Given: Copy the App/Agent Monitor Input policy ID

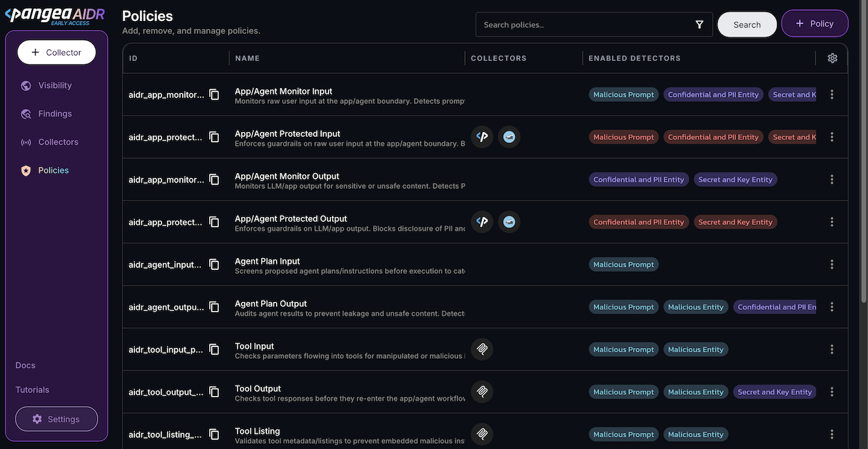Looking at the screenshot, I should [x=214, y=95].
